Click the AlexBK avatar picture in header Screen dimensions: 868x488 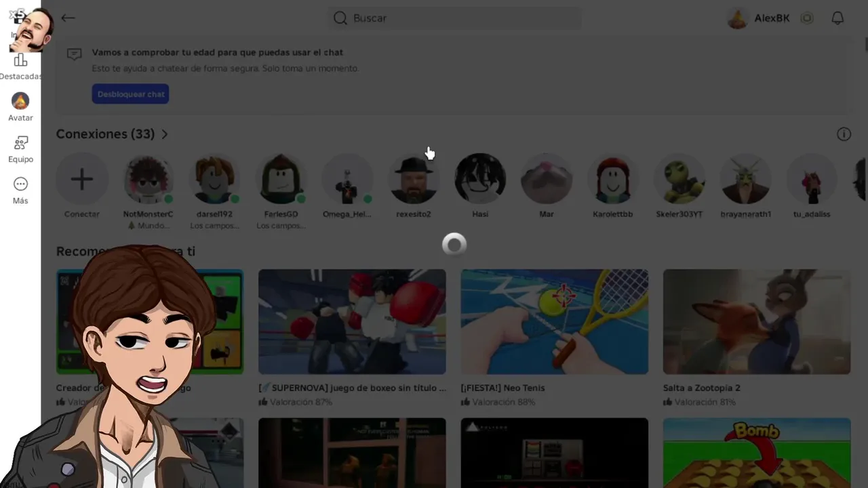(737, 18)
